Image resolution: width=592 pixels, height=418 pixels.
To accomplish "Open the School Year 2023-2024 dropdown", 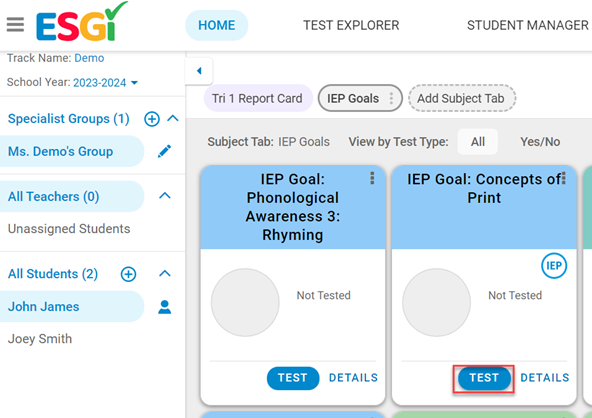I will (105, 83).
